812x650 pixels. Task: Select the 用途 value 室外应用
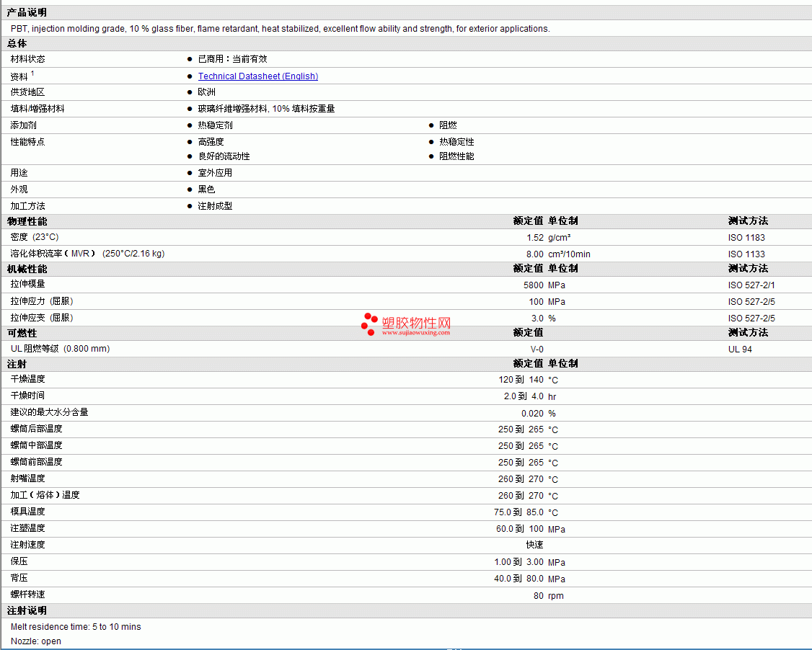click(x=215, y=173)
